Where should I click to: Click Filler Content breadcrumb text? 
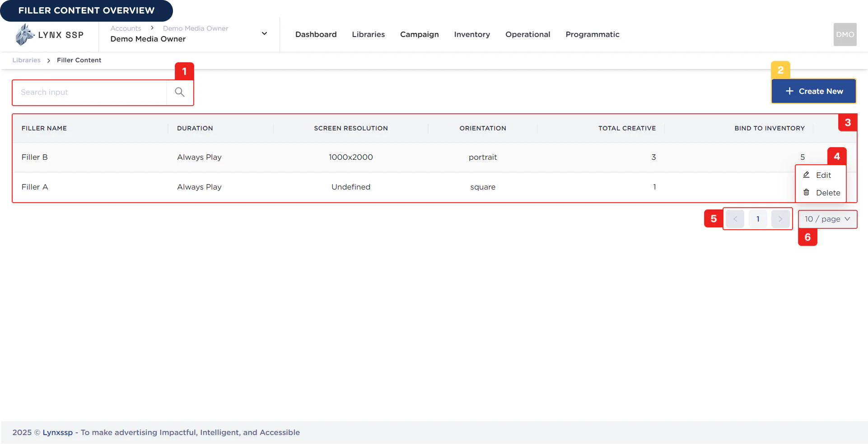coord(79,60)
